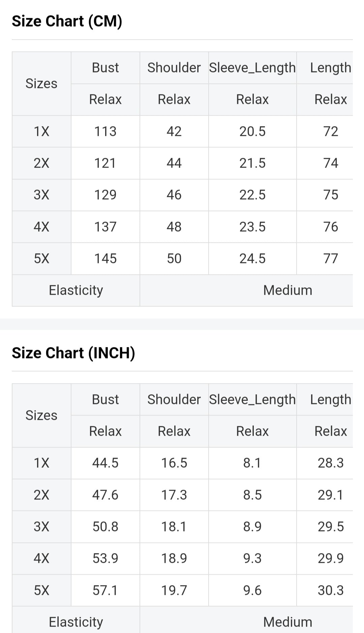This screenshot has height=633, width=364.
Task: Tap the 5X row label in INCH chart
Action: (x=41, y=591)
